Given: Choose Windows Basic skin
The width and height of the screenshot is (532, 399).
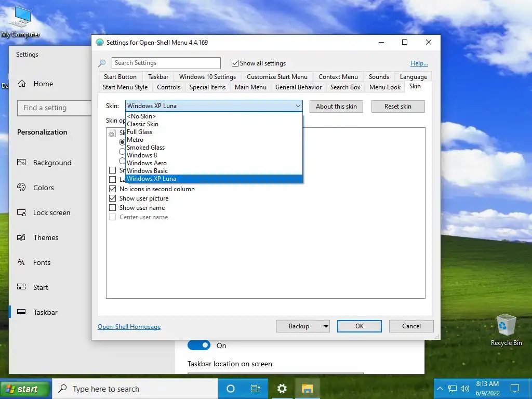Looking at the screenshot, I should 214,170.
